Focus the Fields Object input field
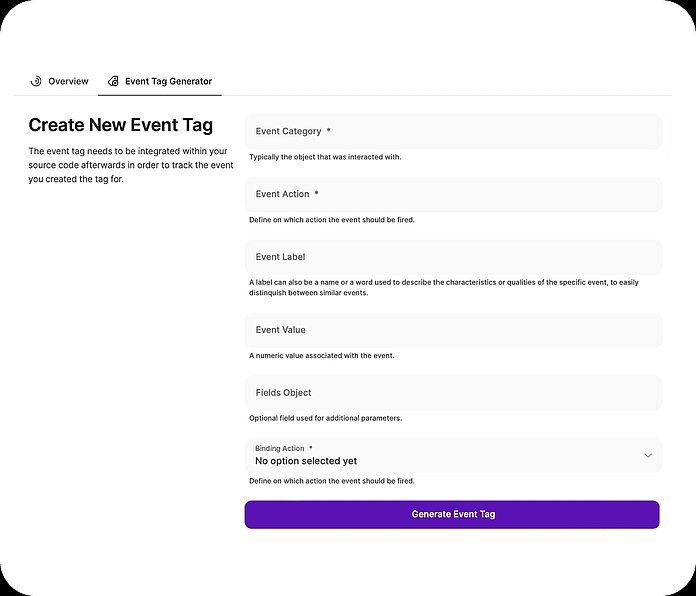This screenshot has height=596, width=696. click(x=453, y=393)
